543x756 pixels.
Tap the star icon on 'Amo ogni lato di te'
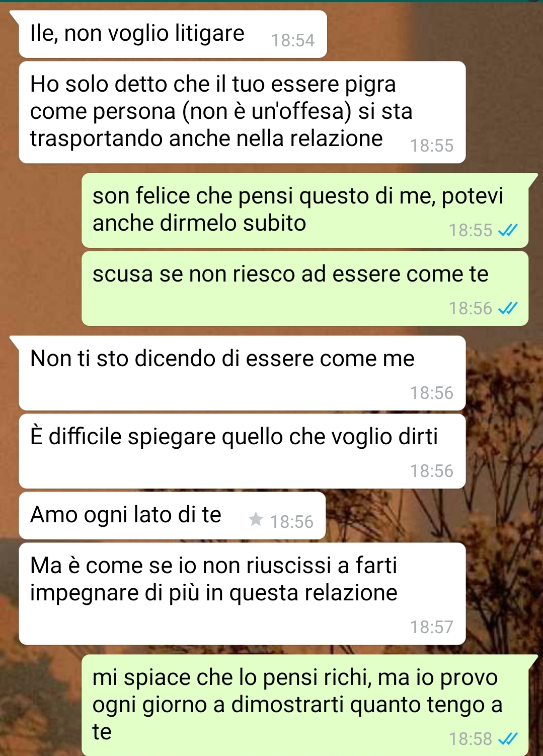click(256, 519)
